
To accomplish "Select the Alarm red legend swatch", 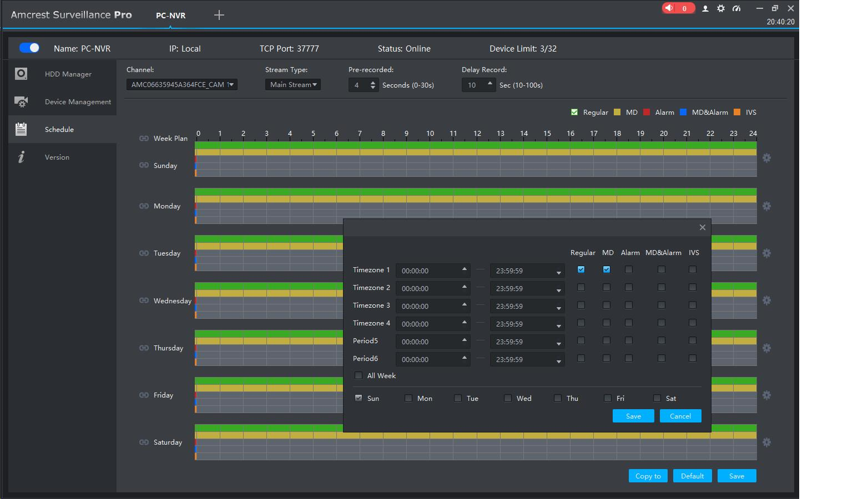I will click(647, 112).
